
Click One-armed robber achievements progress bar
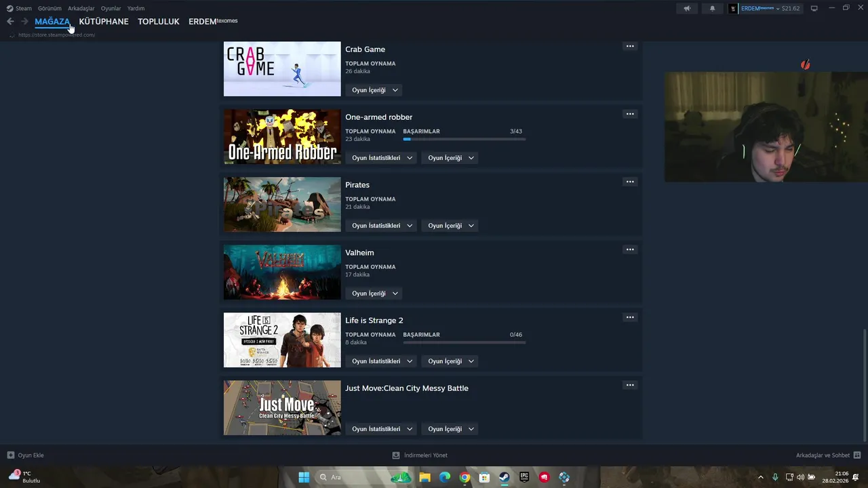(465, 139)
